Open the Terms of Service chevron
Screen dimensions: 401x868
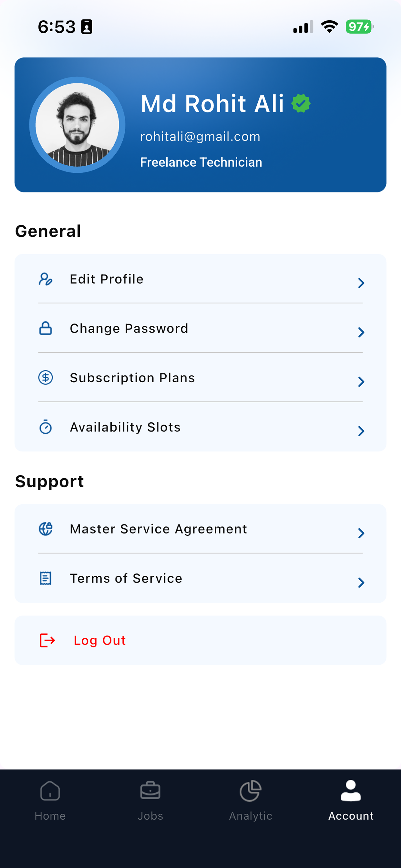pos(361,582)
